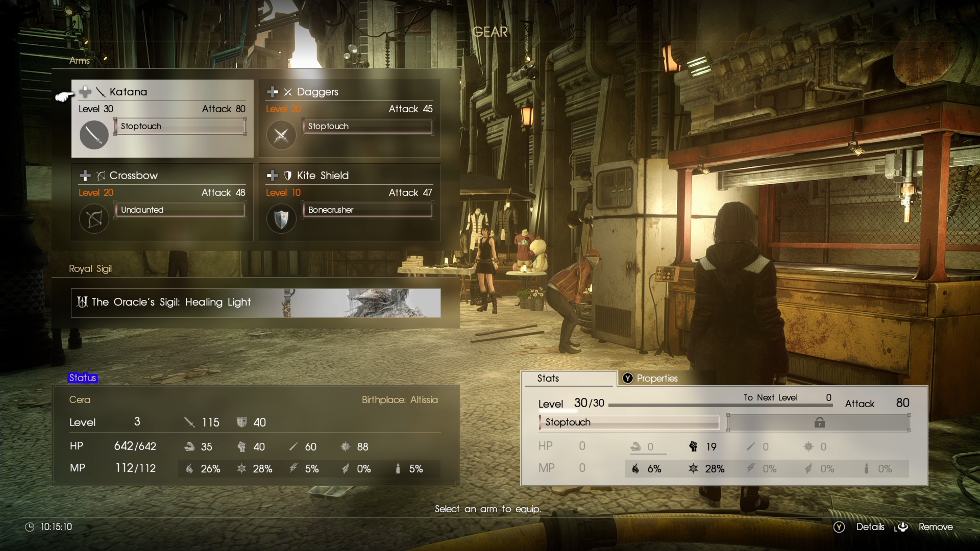Click the Details button
Image resolution: width=980 pixels, height=551 pixels.
[870, 527]
